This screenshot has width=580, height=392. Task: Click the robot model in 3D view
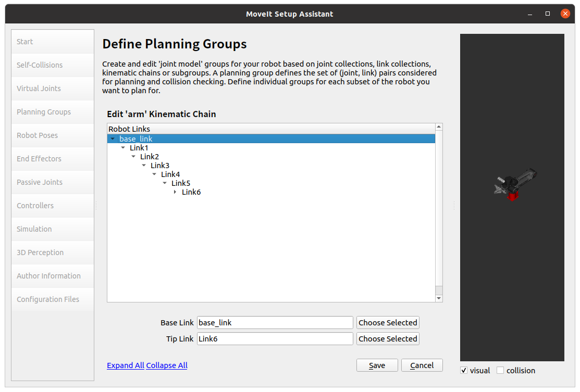(515, 184)
